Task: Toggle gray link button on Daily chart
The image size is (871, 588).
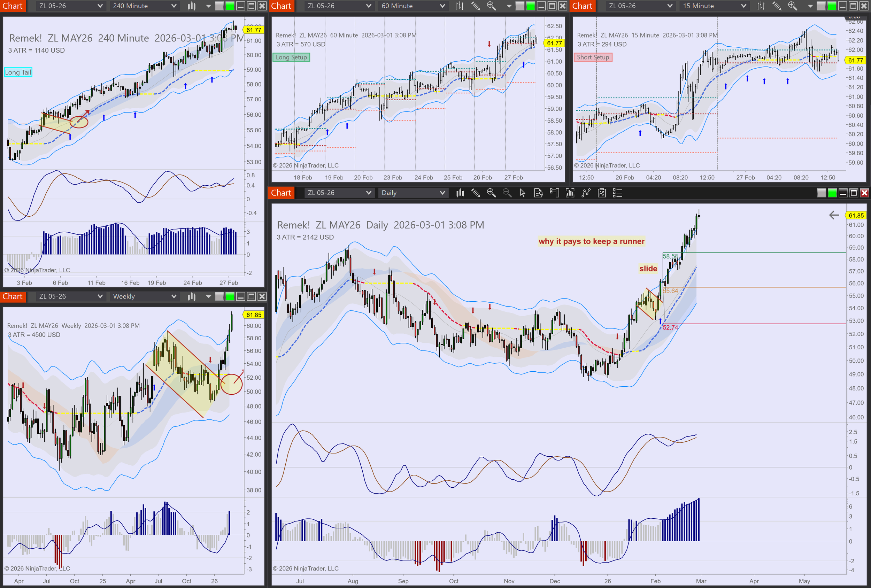Action: tap(821, 193)
